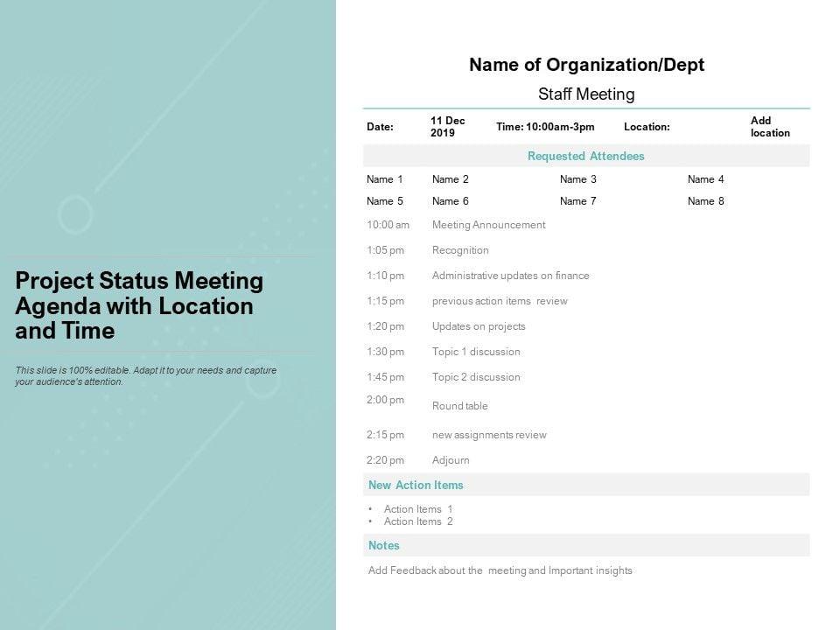This screenshot has height=630, width=840.
Task: Click the 'Date:' label
Action: click(x=380, y=127)
